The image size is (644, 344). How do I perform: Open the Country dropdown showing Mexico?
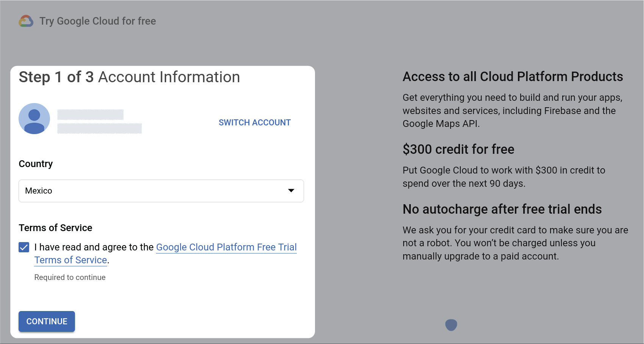[x=161, y=191]
